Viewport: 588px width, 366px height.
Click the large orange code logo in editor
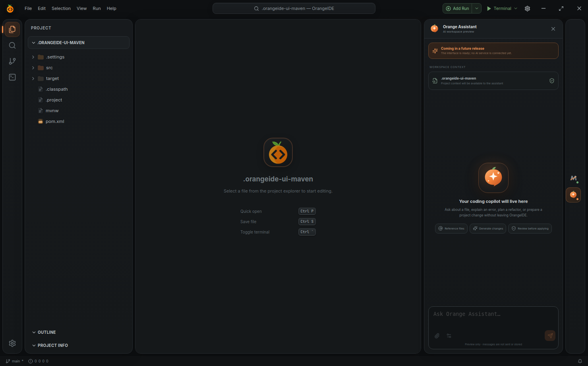[278, 152]
